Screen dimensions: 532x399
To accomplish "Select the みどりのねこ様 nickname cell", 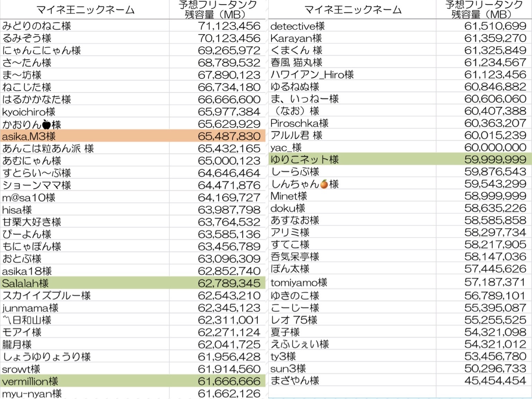I will click(x=36, y=26).
